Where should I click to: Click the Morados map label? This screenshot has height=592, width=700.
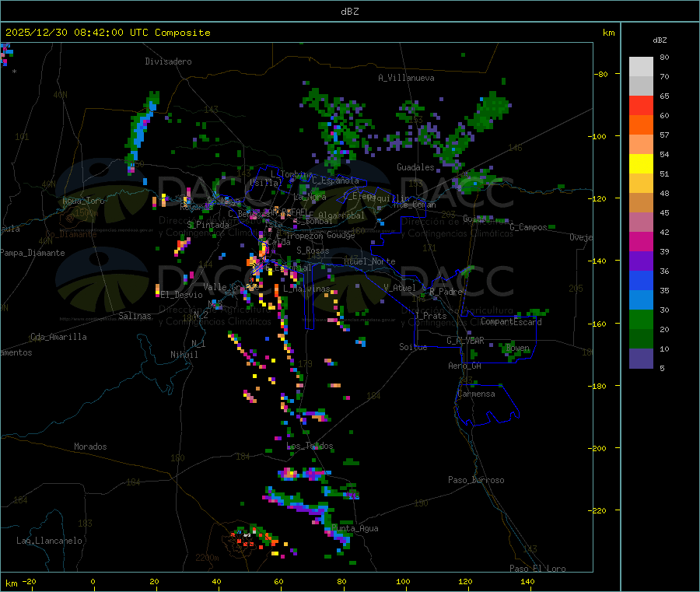[x=90, y=447]
